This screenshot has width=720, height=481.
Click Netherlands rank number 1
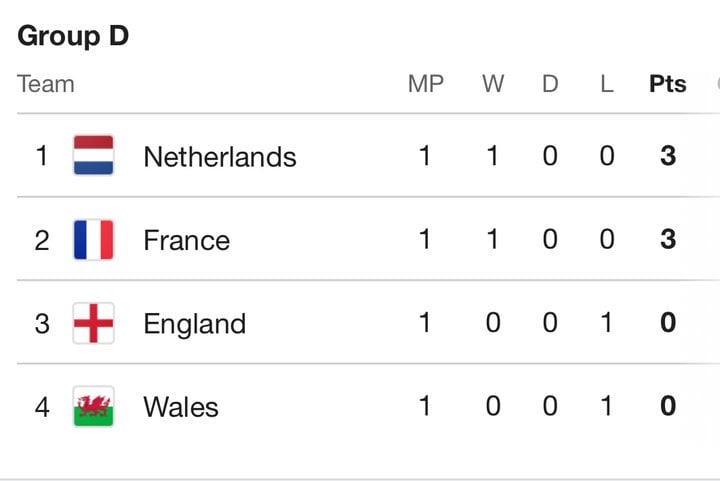click(42, 156)
